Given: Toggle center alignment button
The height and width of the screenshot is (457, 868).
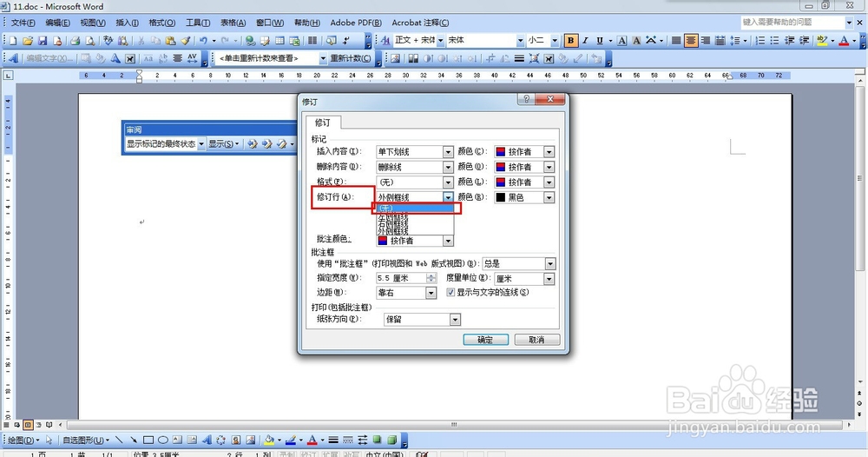Looking at the screenshot, I should point(691,41).
